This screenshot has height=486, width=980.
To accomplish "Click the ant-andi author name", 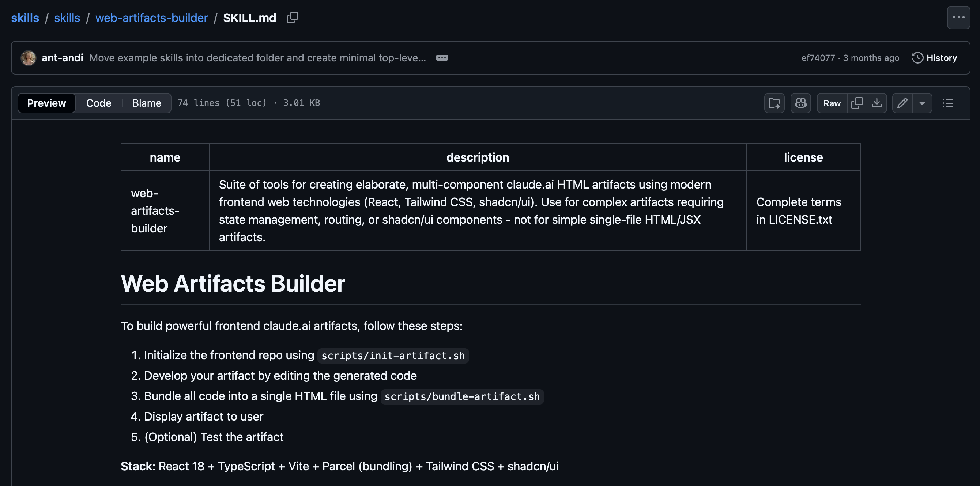I will [62, 58].
